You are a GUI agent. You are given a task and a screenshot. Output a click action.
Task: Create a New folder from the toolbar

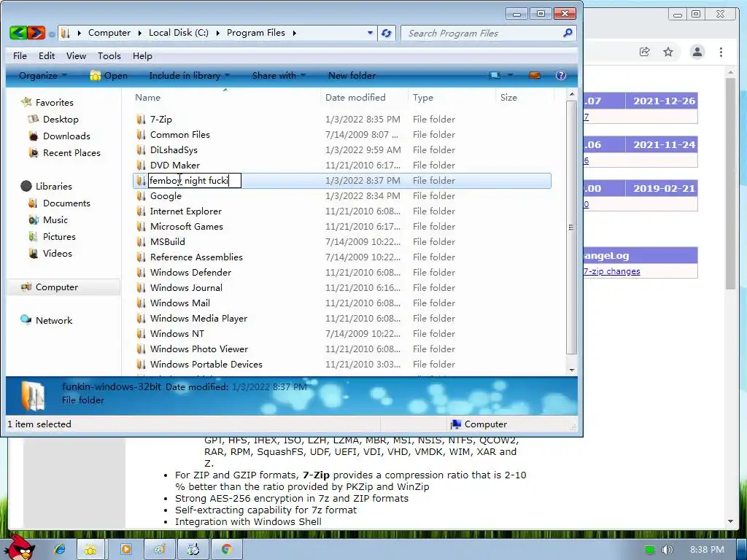coord(352,75)
